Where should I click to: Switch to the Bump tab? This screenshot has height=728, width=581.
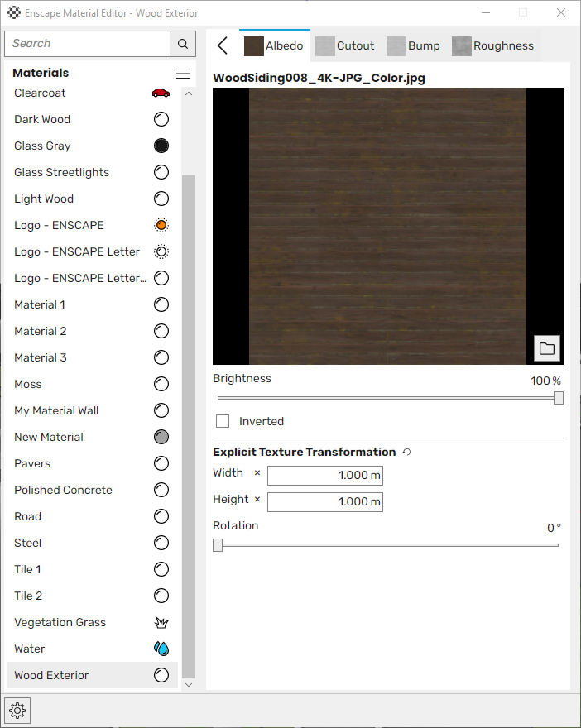click(413, 45)
